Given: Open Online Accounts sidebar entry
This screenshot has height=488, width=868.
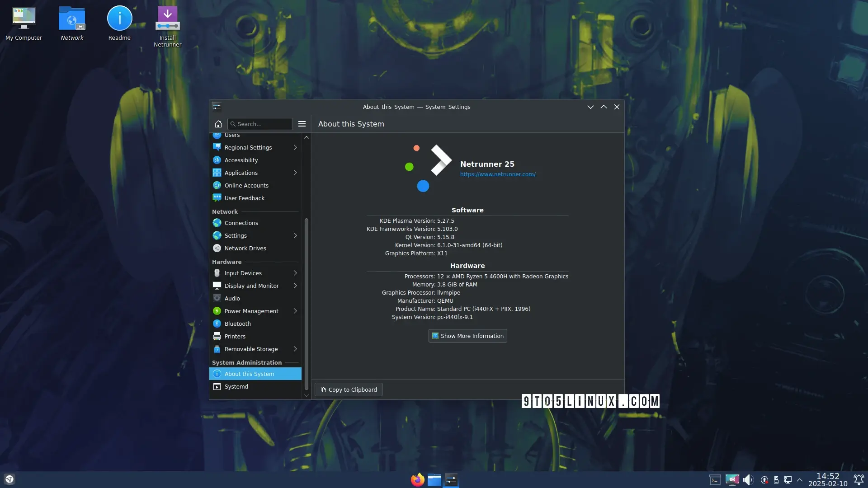Looking at the screenshot, I should pos(246,186).
